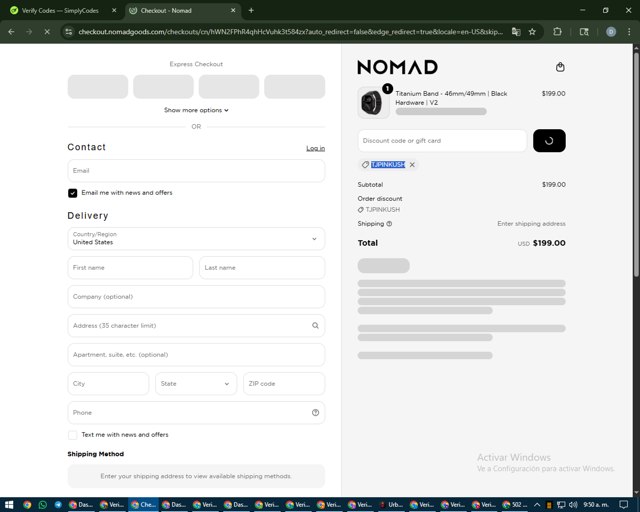The height and width of the screenshot is (512, 640).
Task: Switch to Verify Codes — SimplyCodes tab
Action: coord(61,11)
